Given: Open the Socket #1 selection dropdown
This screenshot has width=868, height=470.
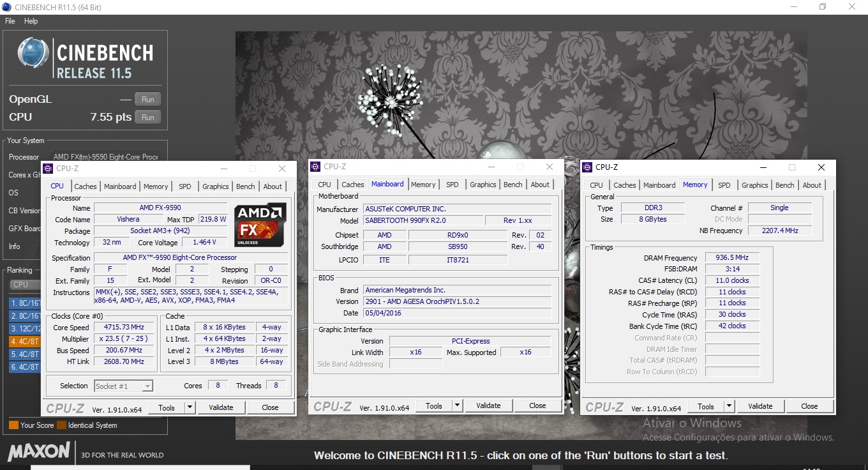Looking at the screenshot, I should [123, 386].
